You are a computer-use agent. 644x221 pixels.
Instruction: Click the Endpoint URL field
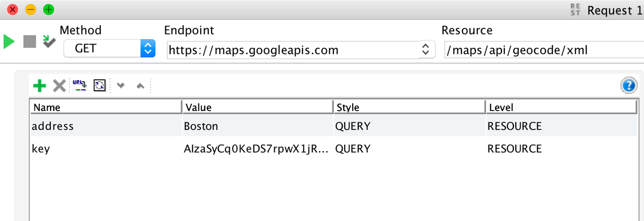tap(293, 50)
